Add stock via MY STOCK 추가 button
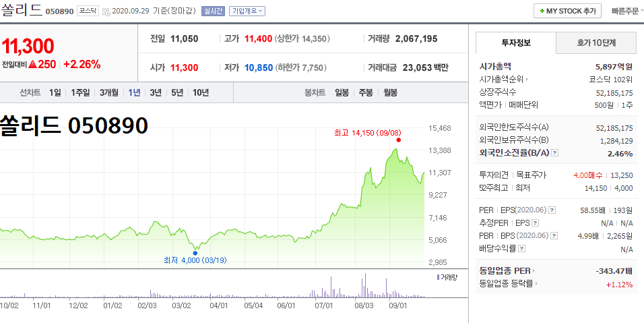The width and height of the screenshot is (644, 323). [x=567, y=11]
